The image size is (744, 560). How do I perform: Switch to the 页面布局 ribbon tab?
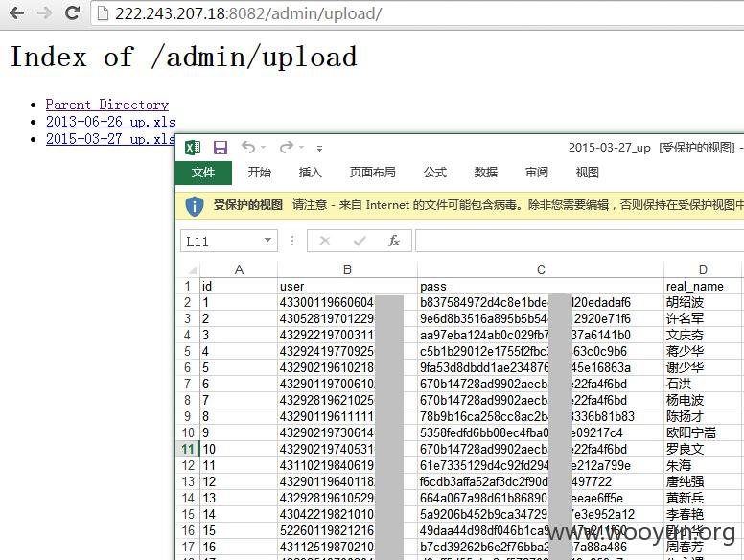pyautogui.click(x=372, y=173)
